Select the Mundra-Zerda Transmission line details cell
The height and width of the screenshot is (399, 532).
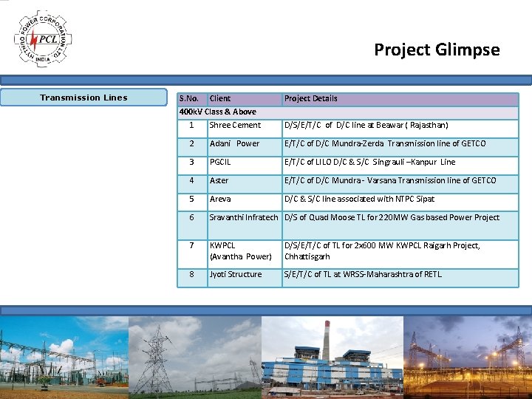(400, 147)
